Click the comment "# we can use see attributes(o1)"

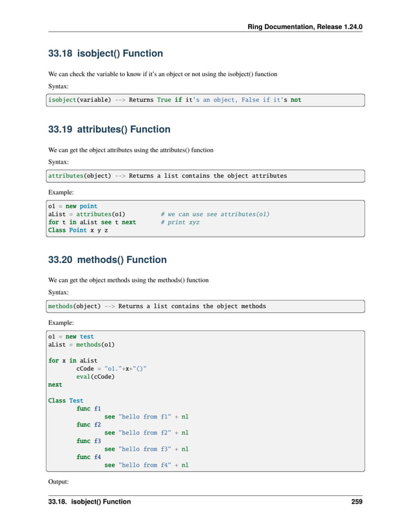215,214
